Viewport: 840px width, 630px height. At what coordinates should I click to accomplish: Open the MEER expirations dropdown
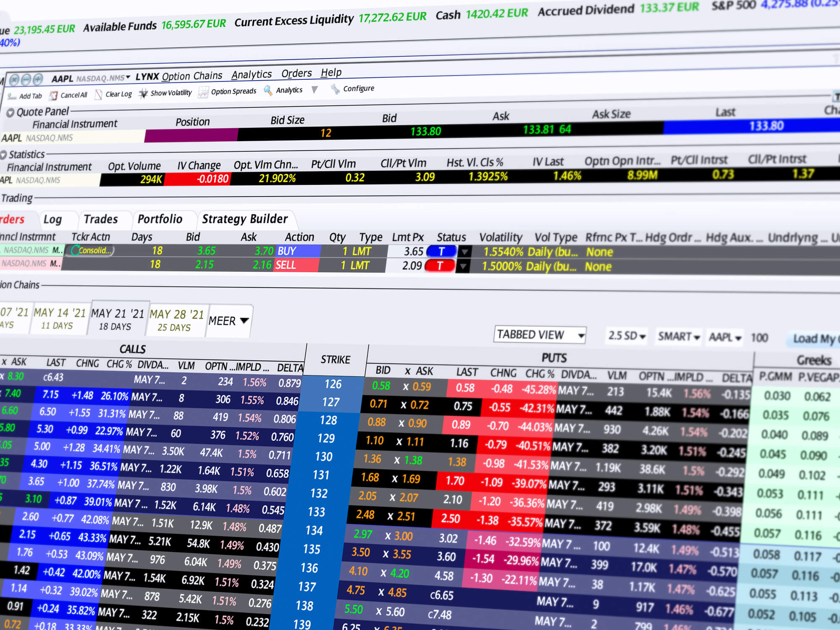[228, 321]
